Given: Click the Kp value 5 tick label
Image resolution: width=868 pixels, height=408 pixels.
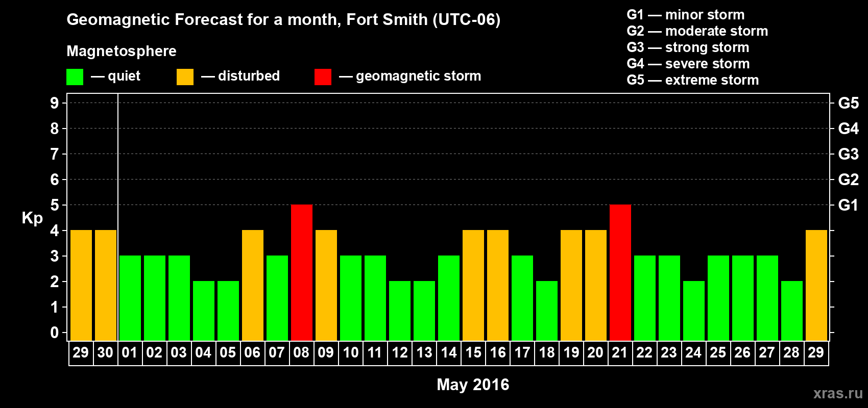Looking at the screenshot, I should pos(55,205).
